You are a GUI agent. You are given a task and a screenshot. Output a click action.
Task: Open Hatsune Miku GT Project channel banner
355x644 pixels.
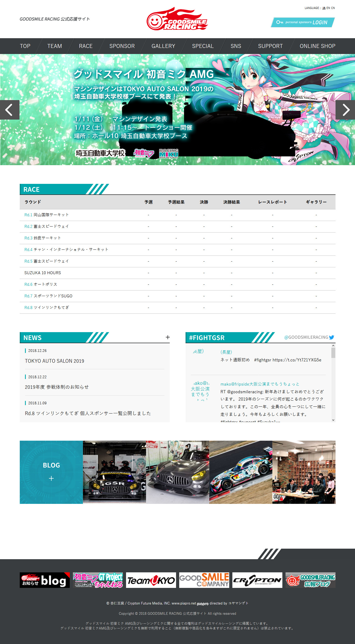(98, 580)
